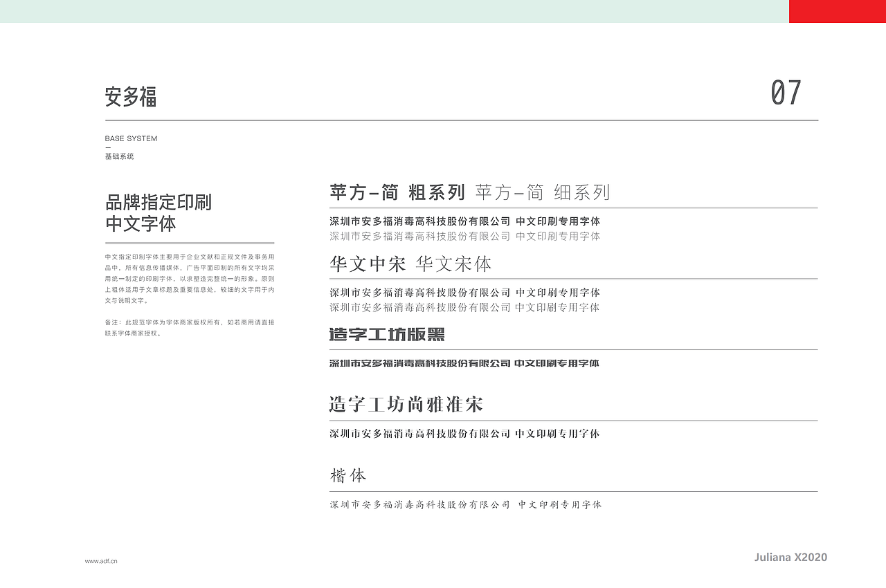Image resolution: width=886 pixels, height=588 pixels.
Task: Click the 尚雅准宋 sample sentence
Action: [465, 434]
